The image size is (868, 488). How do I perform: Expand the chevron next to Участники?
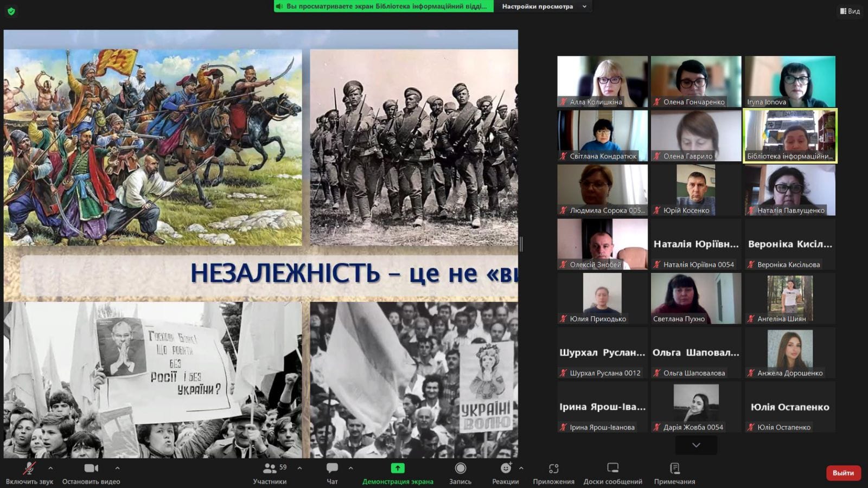[299, 468]
